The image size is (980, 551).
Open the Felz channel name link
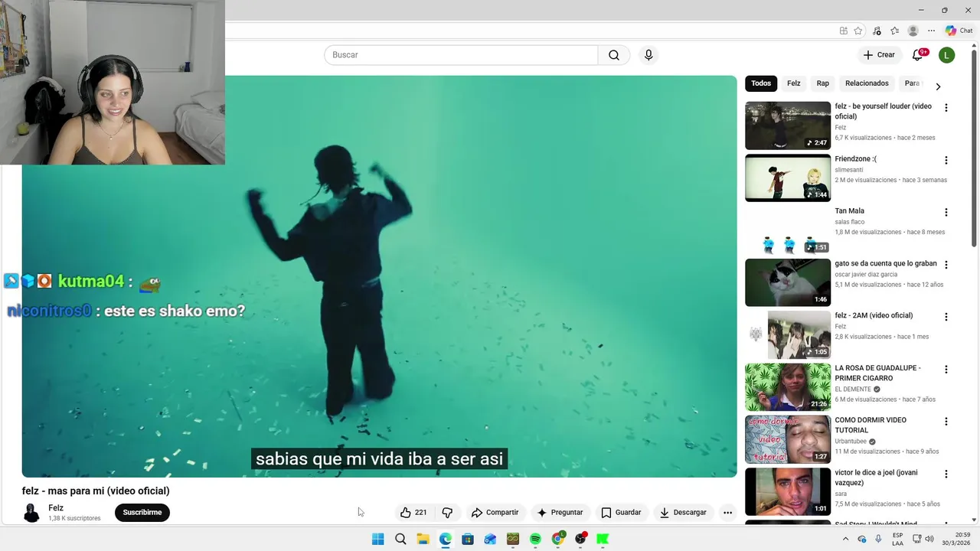pos(56,508)
